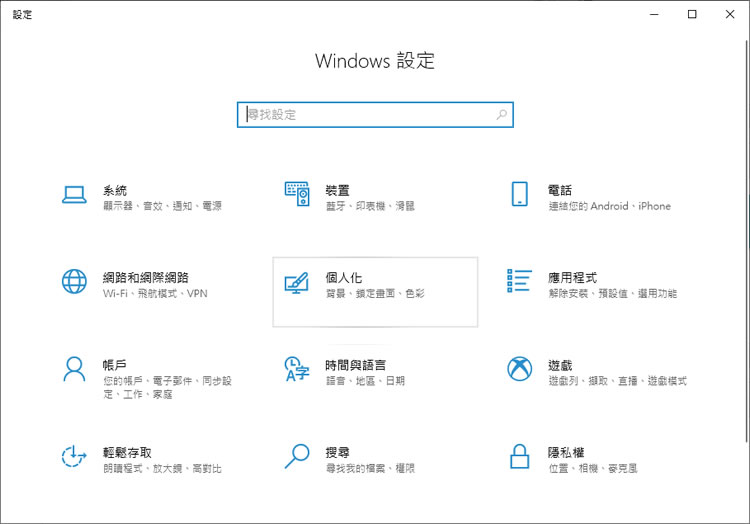Click the description mentioning Android、iPhone

click(x=609, y=206)
